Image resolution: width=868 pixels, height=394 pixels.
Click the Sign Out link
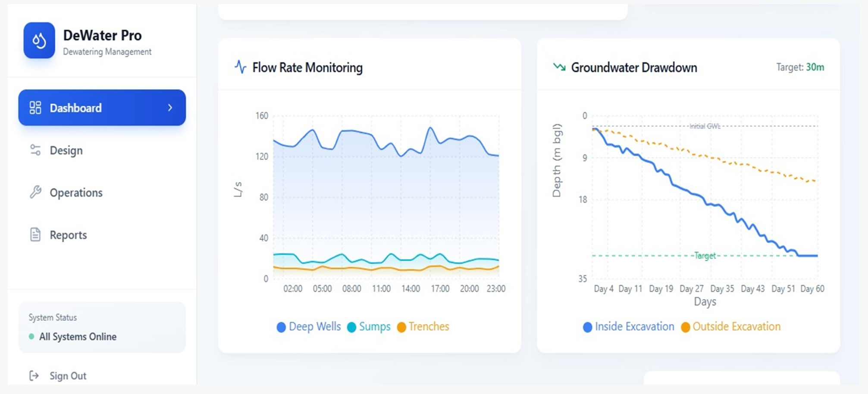(x=68, y=376)
